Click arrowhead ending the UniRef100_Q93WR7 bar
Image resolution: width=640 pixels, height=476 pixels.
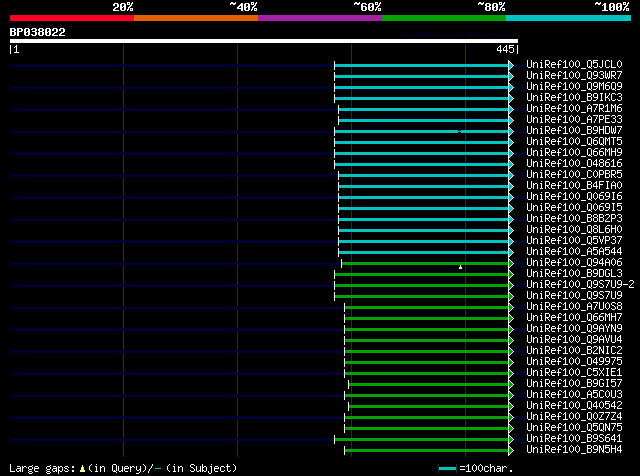coord(511,76)
